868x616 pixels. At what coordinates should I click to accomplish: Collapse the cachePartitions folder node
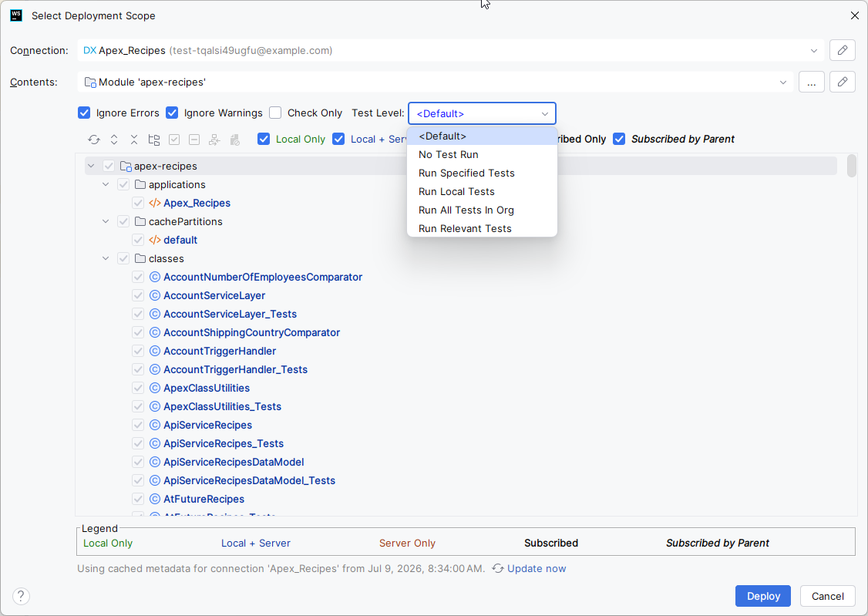click(106, 221)
